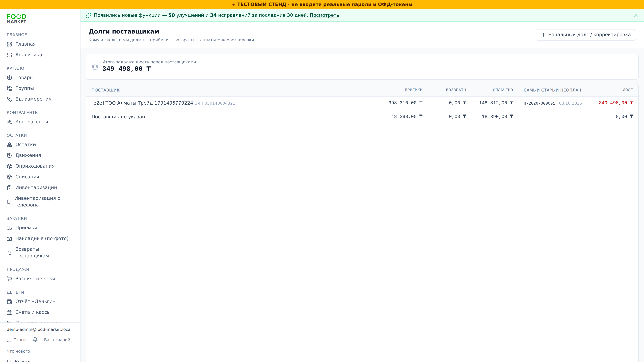Click the Food Market logo

pyautogui.click(x=16, y=19)
